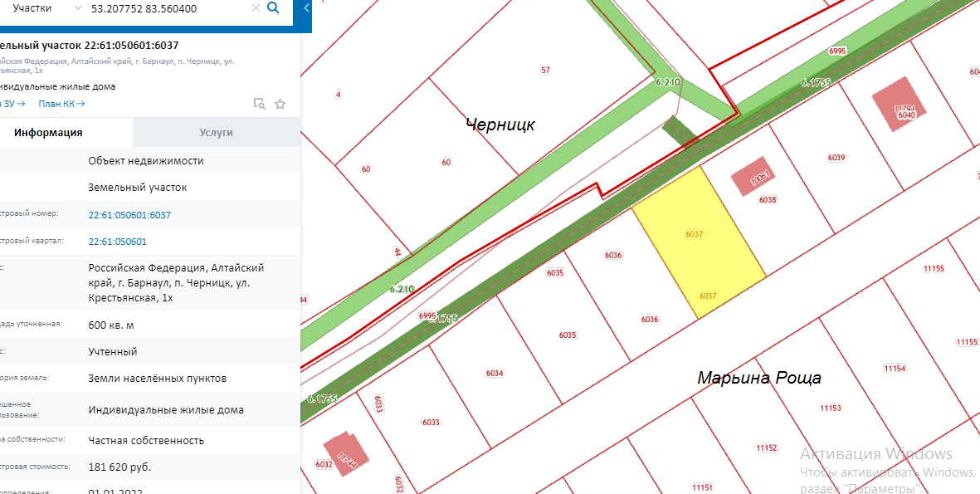Open cadastral quarter link 22:61:050601
This screenshot has height=494, width=980.
coord(118,242)
